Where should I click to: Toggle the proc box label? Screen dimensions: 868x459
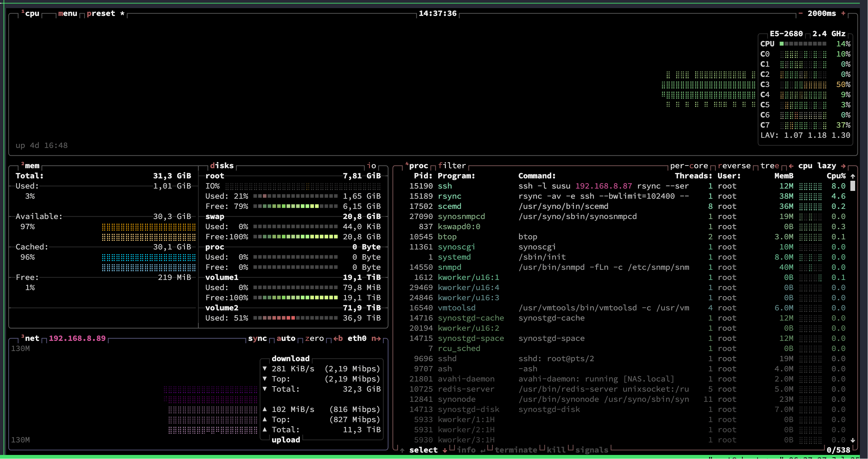click(x=417, y=166)
